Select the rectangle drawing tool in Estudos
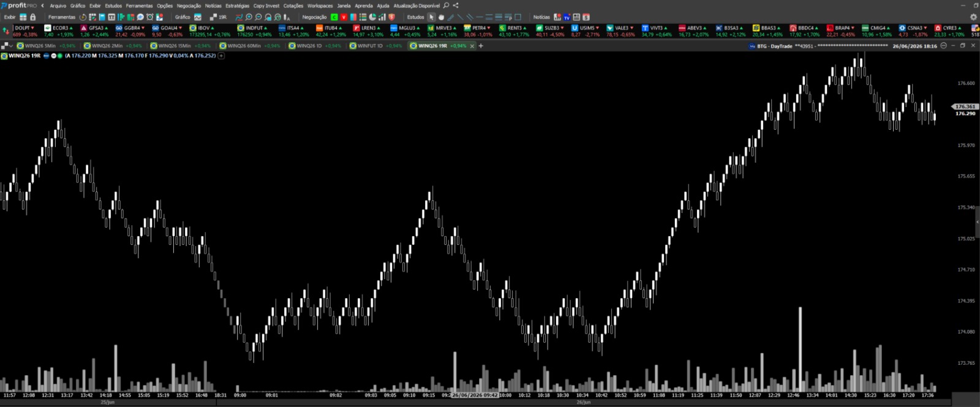Screen dimensions: 980x407 pyautogui.click(x=518, y=17)
